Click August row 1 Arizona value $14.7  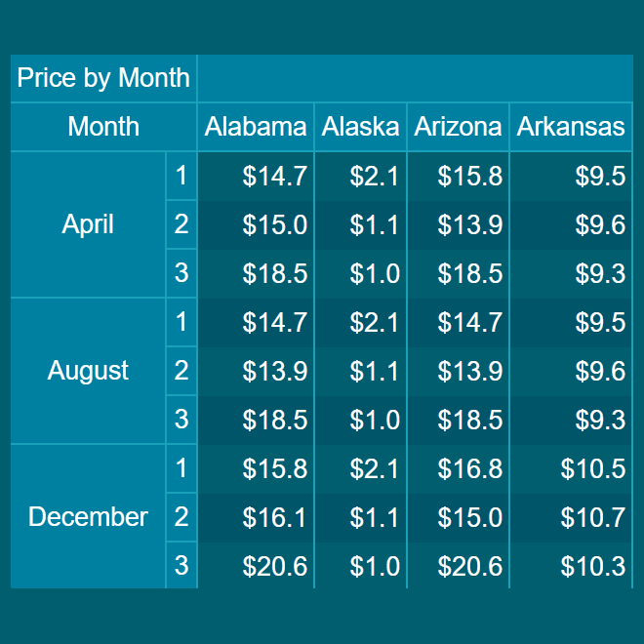pyautogui.click(x=458, y=322)
